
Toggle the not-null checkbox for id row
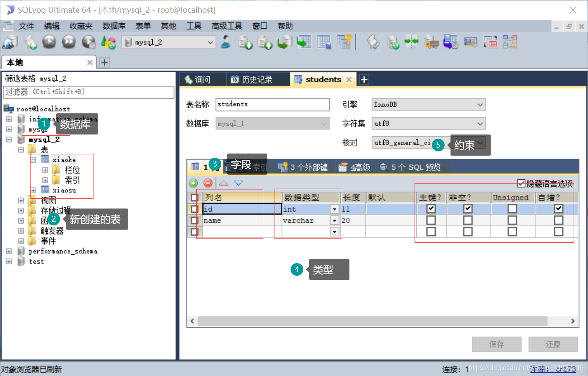click(x=468, y=209)
